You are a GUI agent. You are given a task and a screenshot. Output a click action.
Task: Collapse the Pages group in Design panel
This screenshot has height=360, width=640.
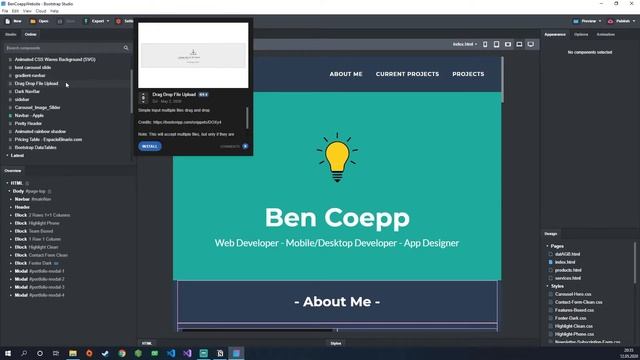[x=547, y=246]
